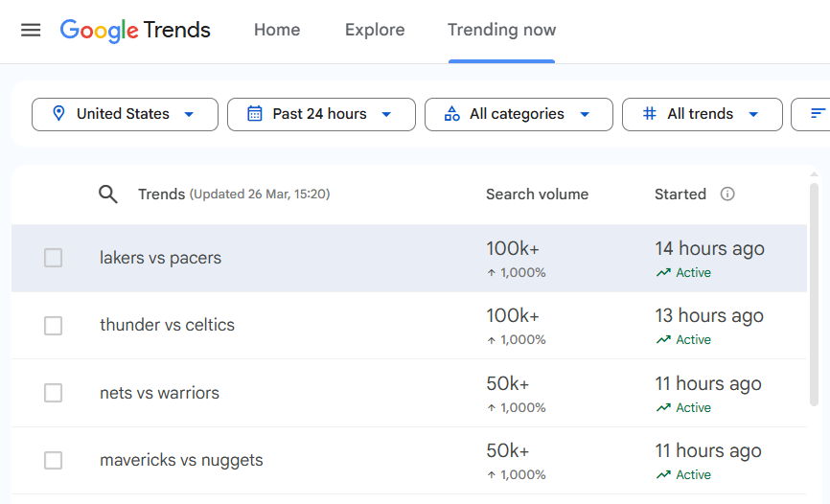Click the trends list vertical scrollbar
Screen dimensions: 830x504
coord(814,294)
